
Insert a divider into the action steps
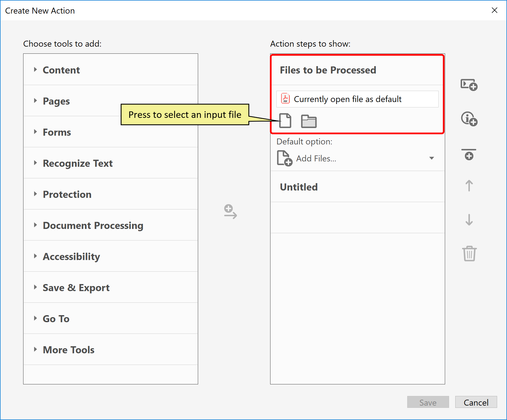coord(469,154)
